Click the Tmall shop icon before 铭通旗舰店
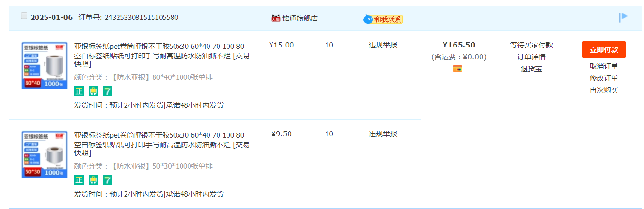The height and width of the screenshot is (209, 644). [x=275, y=19]
